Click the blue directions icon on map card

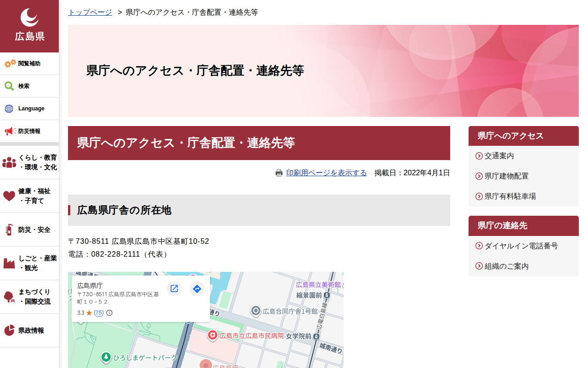(x=197, y=288)
